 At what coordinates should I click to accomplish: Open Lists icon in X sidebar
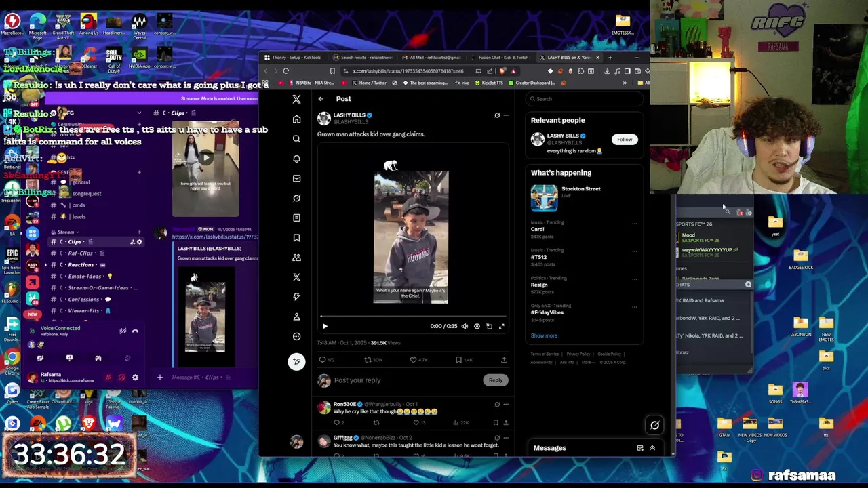[296, 218]
